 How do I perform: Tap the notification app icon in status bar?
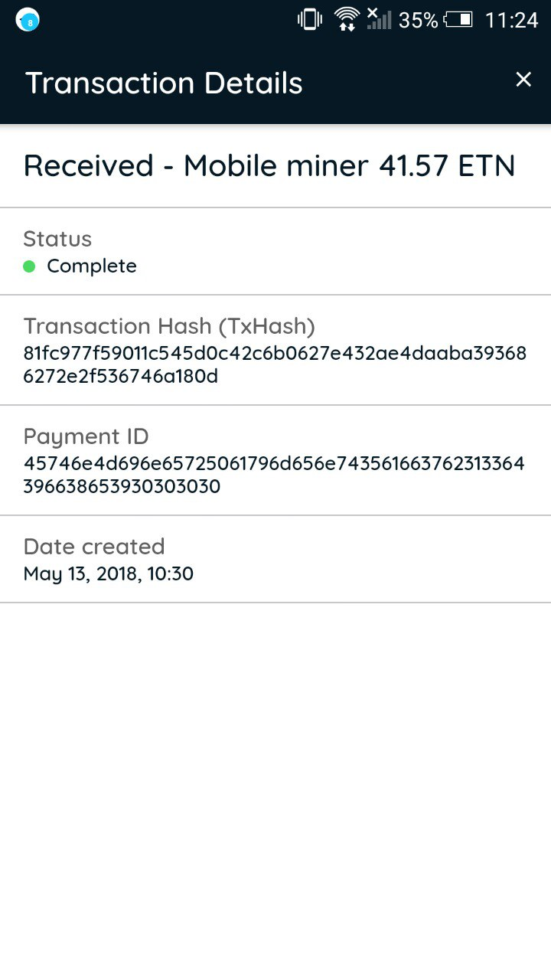coord(28,21)
